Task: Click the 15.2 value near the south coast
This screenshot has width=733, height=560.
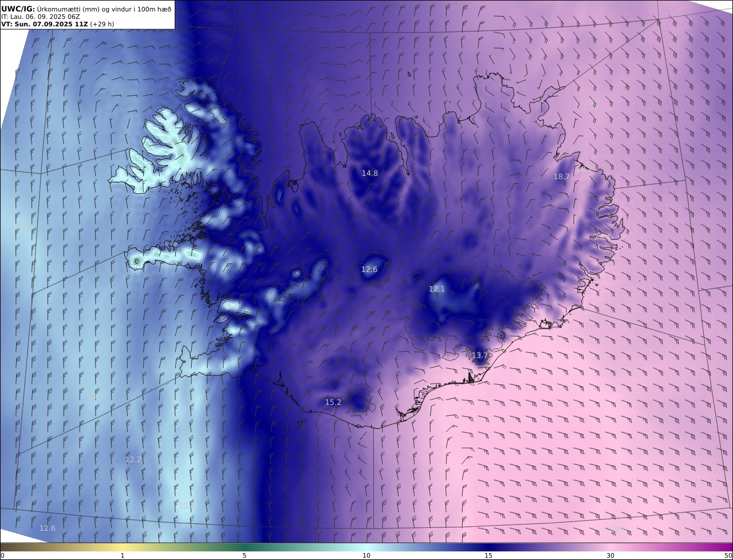Action: [x=333, y=403]
